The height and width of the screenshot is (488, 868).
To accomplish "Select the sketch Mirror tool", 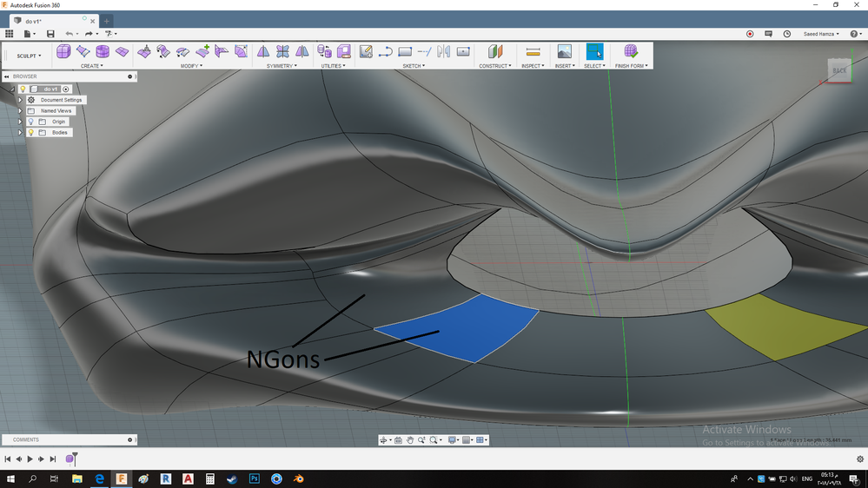I will coord(443,51).
